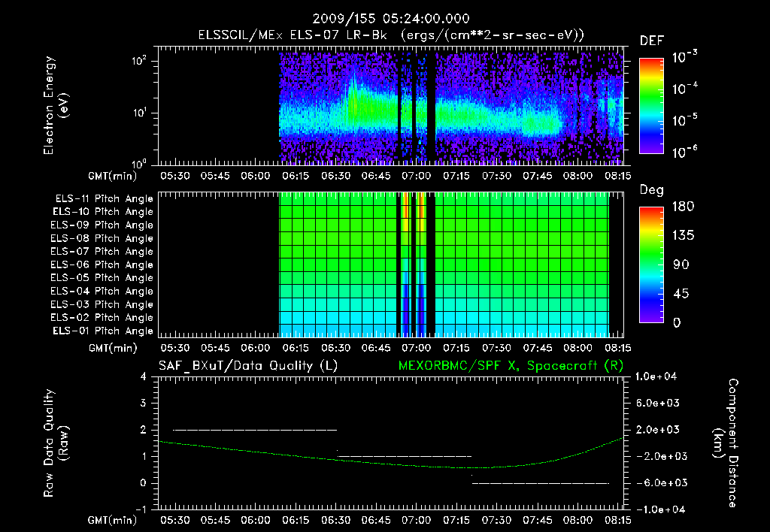
Task: Click the Raw Data Quality (Raw) axis label
Action: (56, 443)
